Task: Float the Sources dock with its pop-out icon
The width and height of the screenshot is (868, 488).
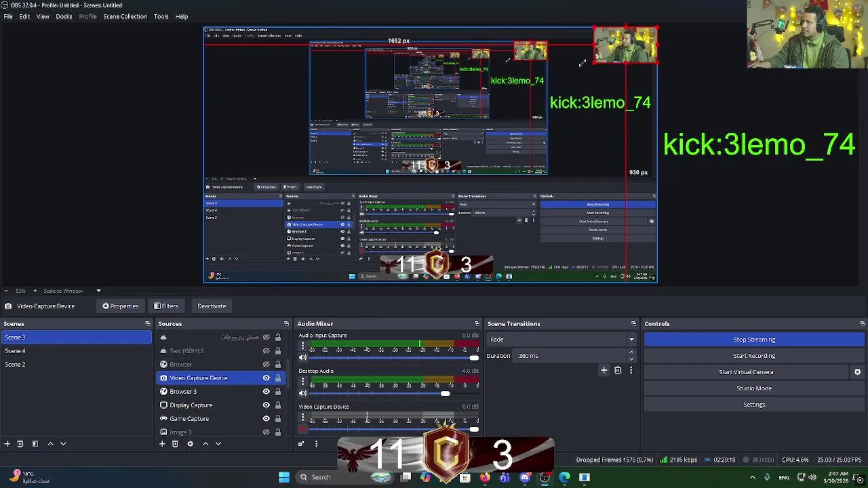Action: (x=286, y=324)
